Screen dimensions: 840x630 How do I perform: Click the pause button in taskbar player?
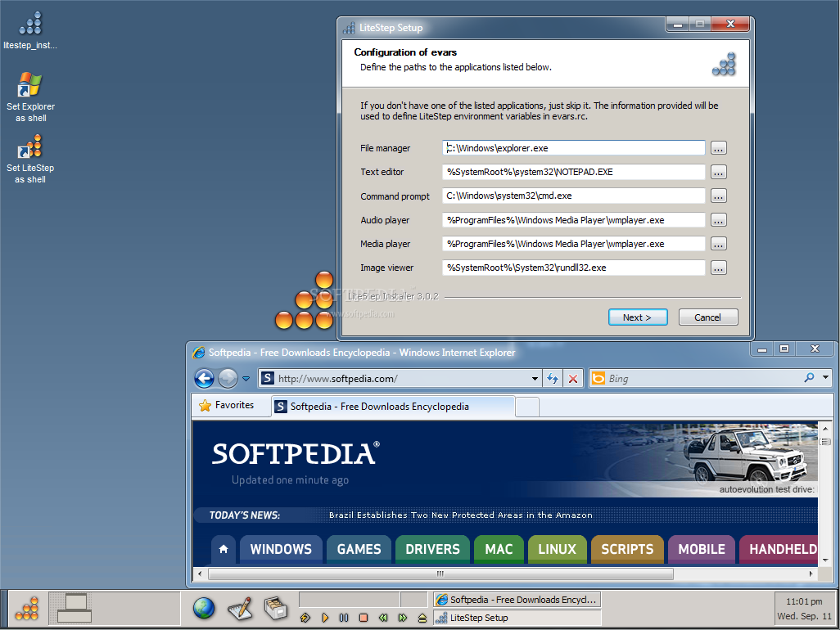point(344,618)
